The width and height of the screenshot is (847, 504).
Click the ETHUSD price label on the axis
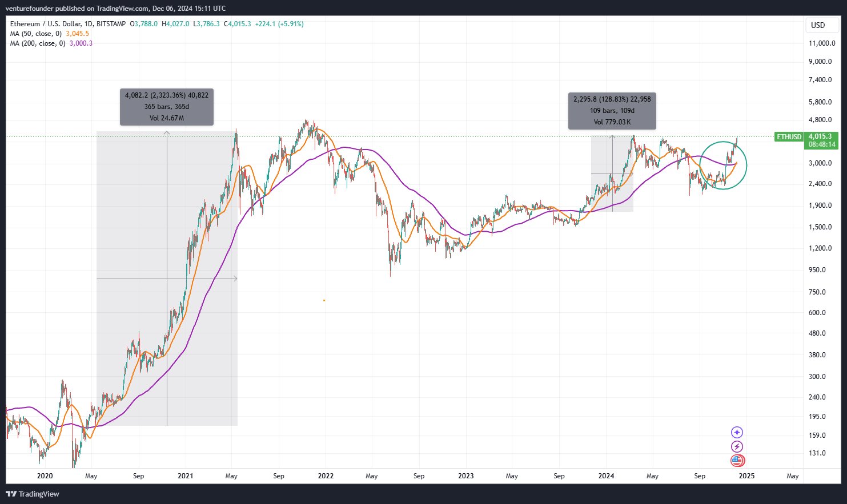click(x=789, y=137)
